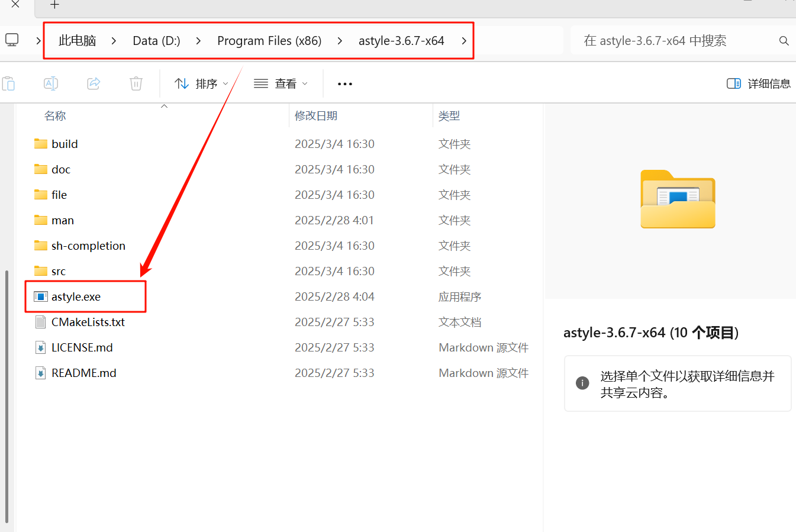Open a new File Explorer tab
This screenshot has width=796, height=532.
[x=54, y=6]
